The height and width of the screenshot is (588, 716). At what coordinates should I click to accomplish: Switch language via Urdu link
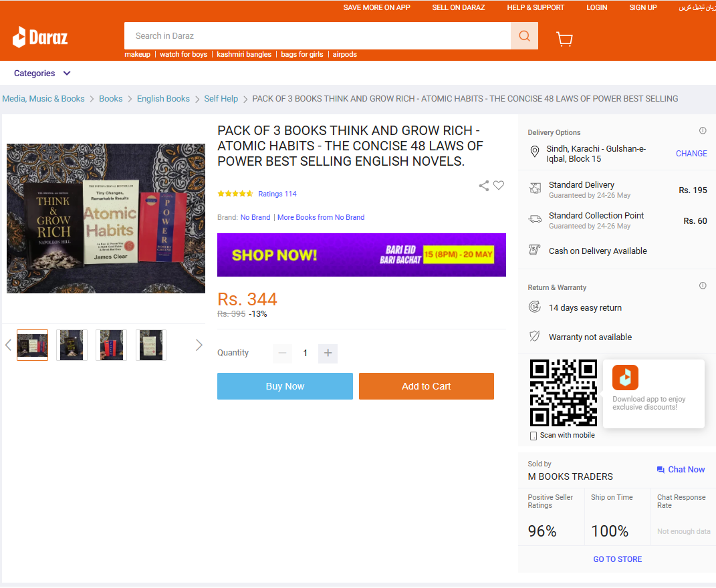click(697, 7)
